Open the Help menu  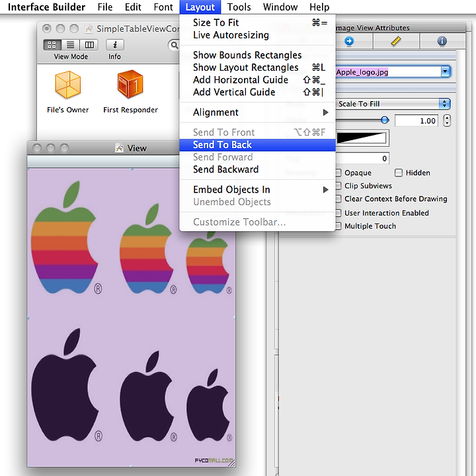(x=319, y=7)
